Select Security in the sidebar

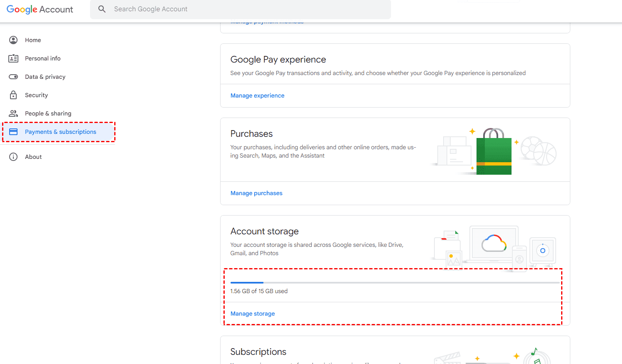tap(36, 95)
